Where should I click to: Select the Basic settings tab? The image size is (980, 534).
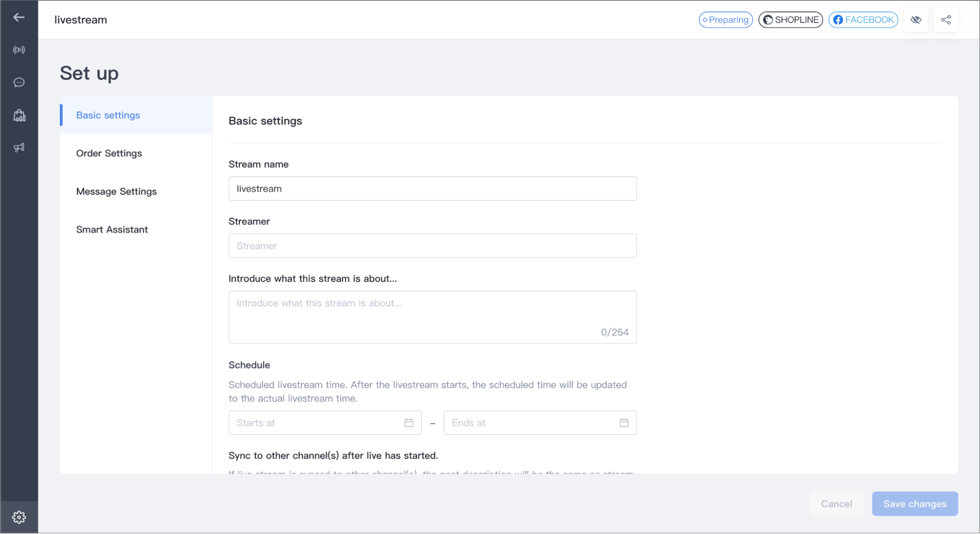click(x=136, y=115)
